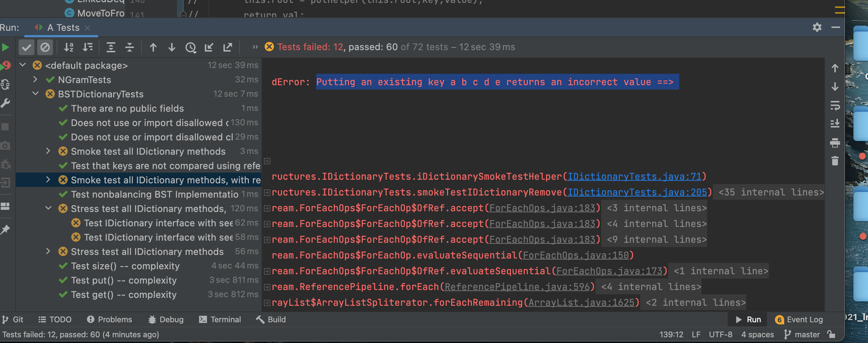Click the Expand All tree icon
The width and height of the screenshot is (868, 343).
pyautogui.click(x=111, y=47)
